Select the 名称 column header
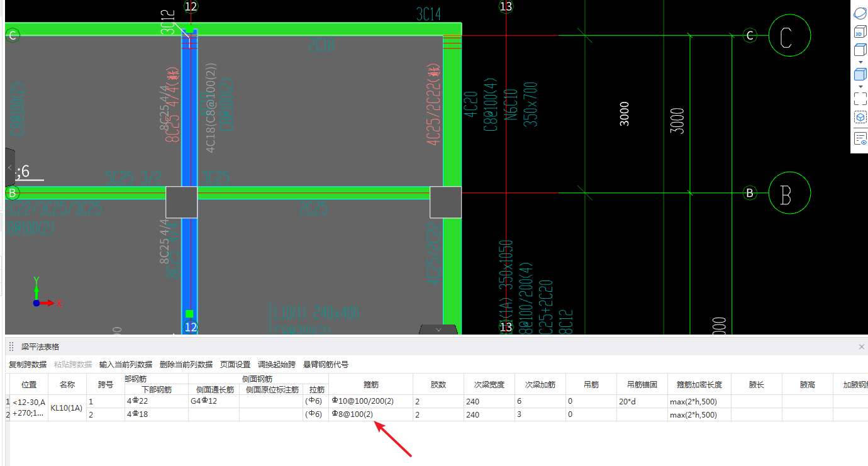The image size is (868, 466). (67, 384)
